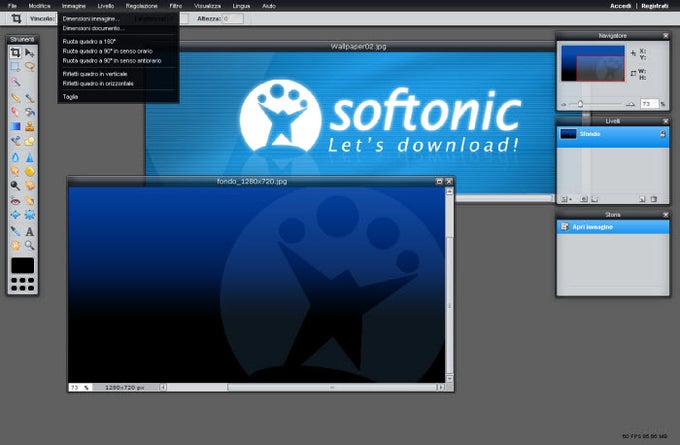
Task: Choose Taglia in Immagine menu
Action: 118,97
